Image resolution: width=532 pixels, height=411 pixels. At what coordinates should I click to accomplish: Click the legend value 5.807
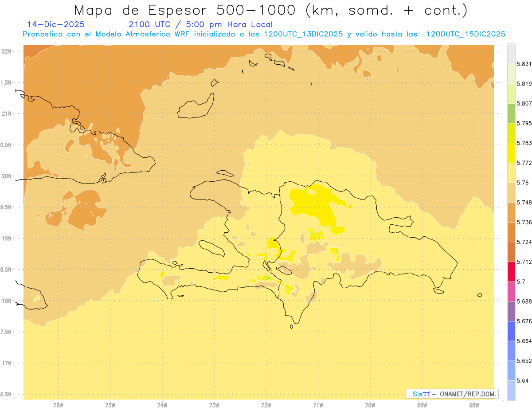point(524,103)
